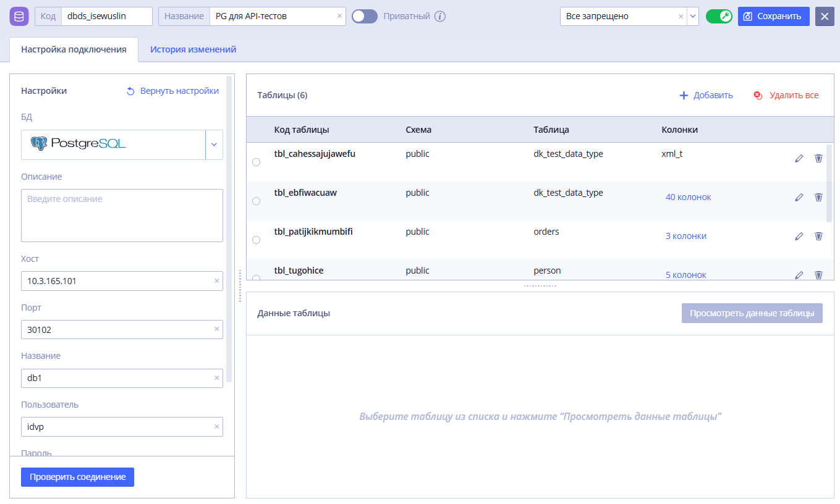Click the orders table cell

[546, 232]
